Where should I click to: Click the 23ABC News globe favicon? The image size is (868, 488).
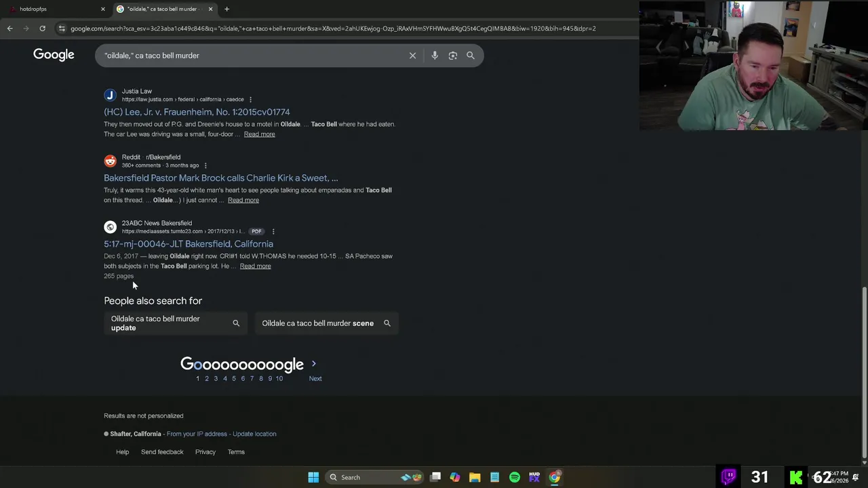coord(110,227)
